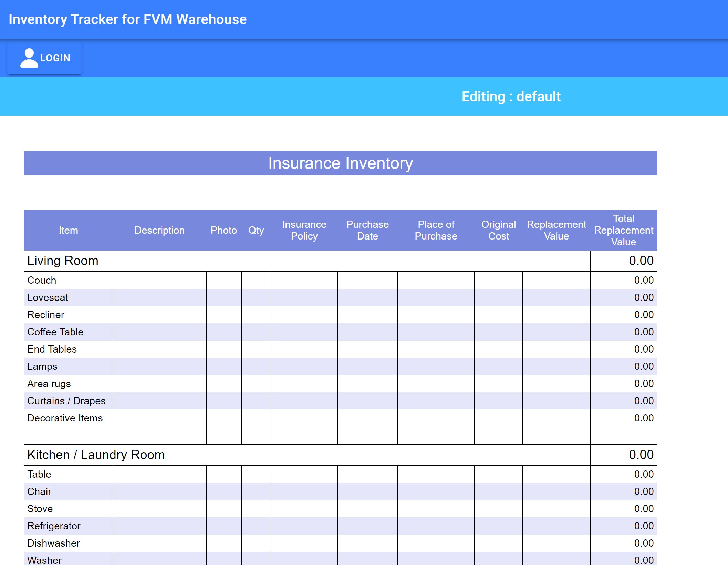This screenshot has width=728, height=569.
Task: Click the Editing : default label
Action: [511, 96]
